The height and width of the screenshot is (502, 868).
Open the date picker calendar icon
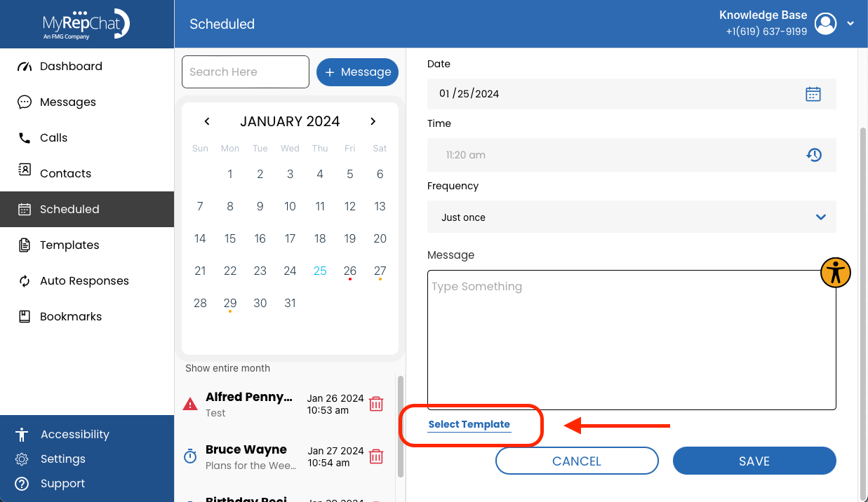(813, 93)
